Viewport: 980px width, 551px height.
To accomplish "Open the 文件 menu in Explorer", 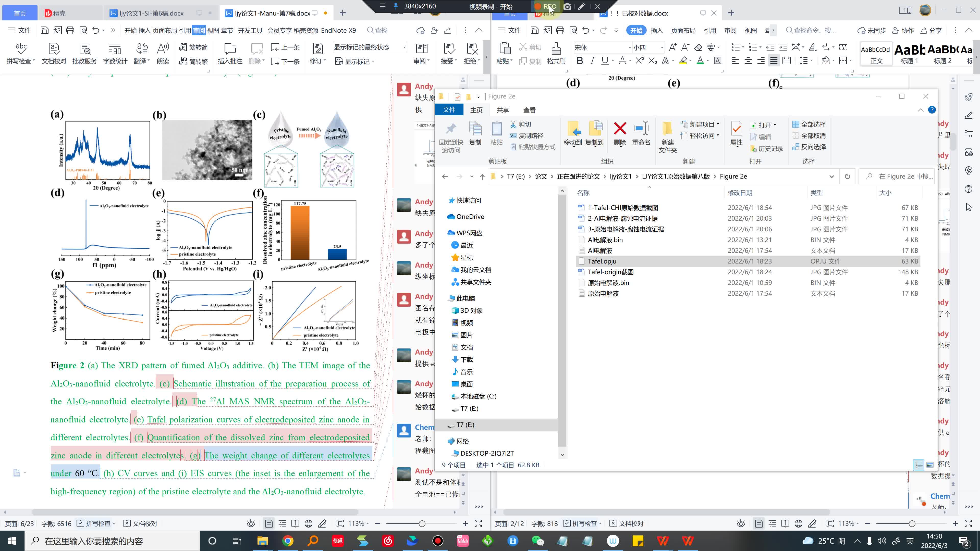I will click(x=449, y=110).
